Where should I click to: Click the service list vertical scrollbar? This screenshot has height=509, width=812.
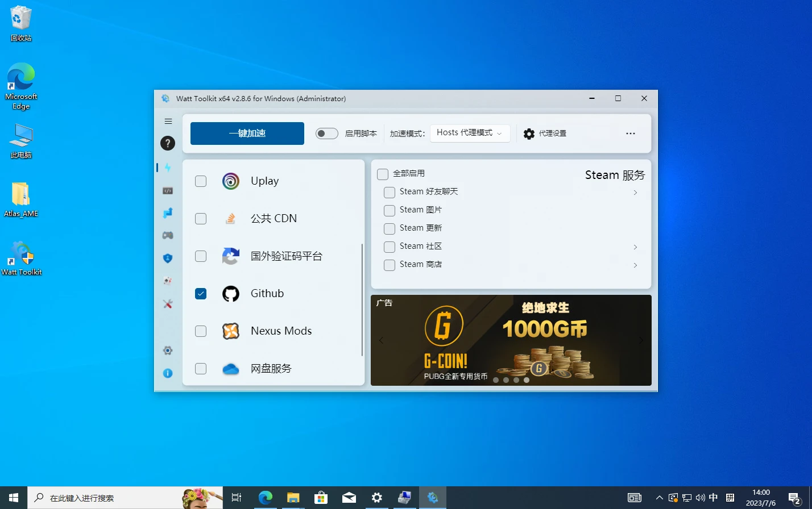(x=362, y=301)
